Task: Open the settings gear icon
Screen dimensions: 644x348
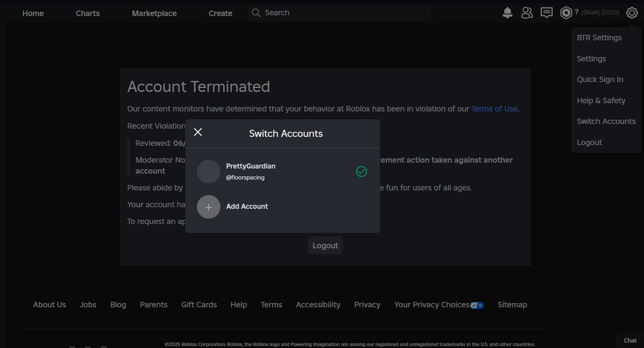Action: pyautogui.click(x=631, y=13)
